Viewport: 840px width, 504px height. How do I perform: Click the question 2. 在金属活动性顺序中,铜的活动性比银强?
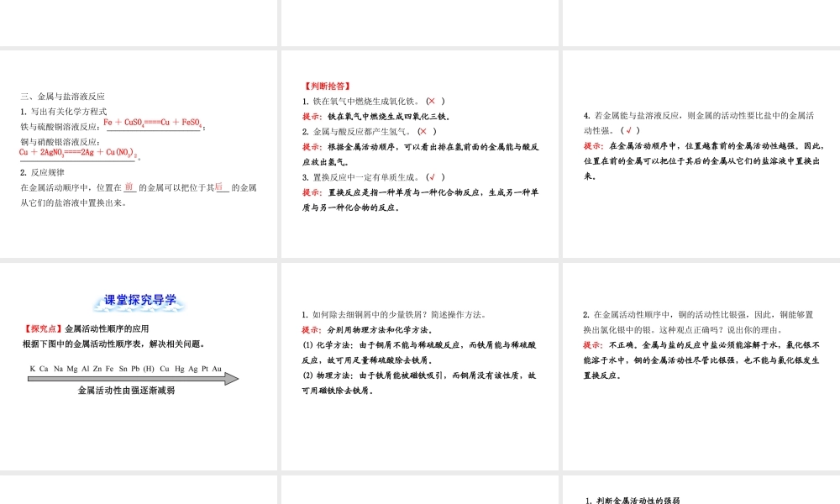point(699,322)
